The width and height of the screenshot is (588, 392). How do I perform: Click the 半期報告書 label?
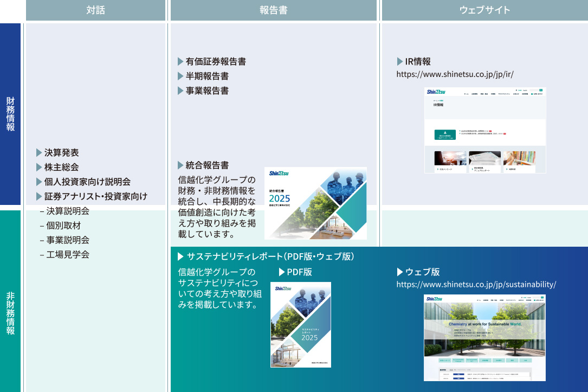click(208, 76)
